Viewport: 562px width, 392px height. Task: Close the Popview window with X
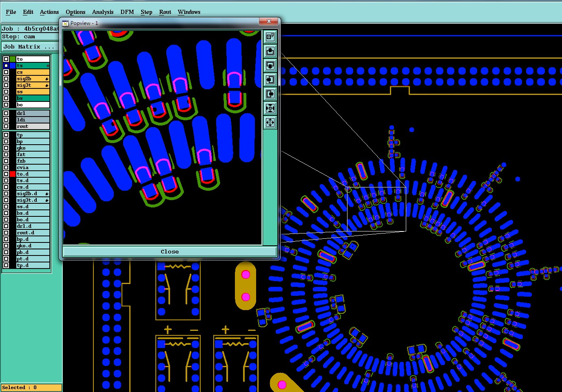pyautogui.click(x=269, y=21)
